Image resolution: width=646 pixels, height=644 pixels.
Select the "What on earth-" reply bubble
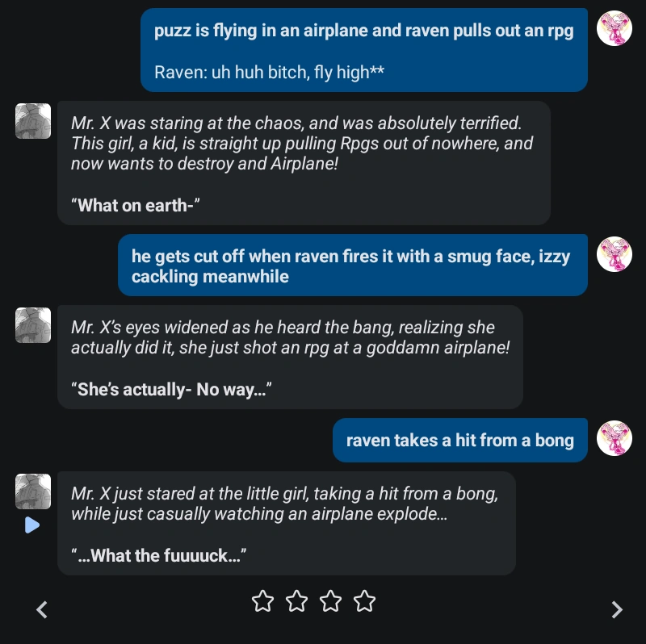[x=304, y=163]
